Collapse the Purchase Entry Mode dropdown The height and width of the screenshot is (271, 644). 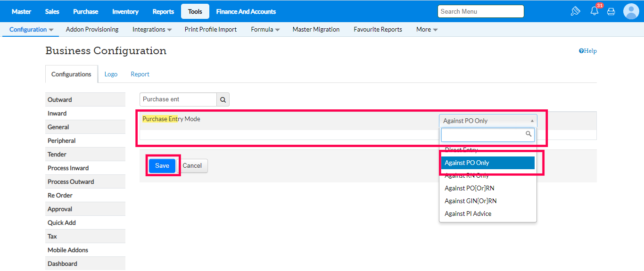point(487,121)
